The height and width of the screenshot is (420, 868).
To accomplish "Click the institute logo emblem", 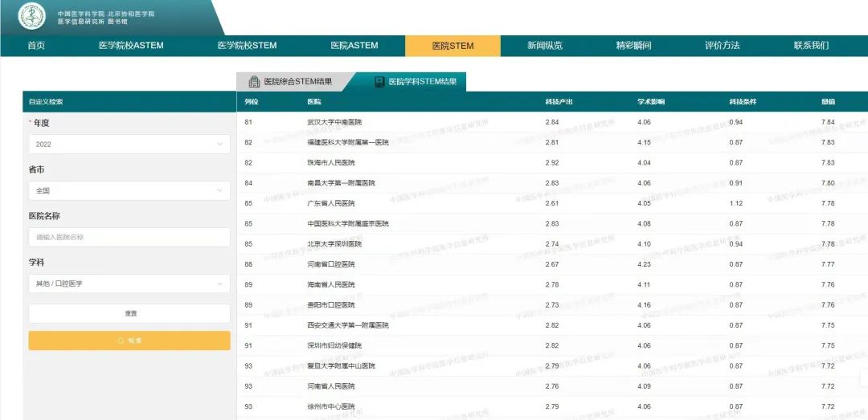I will [31, 17].
